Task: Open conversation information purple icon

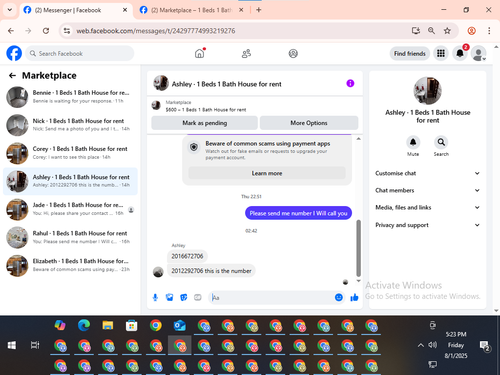Action: point(350,83)
